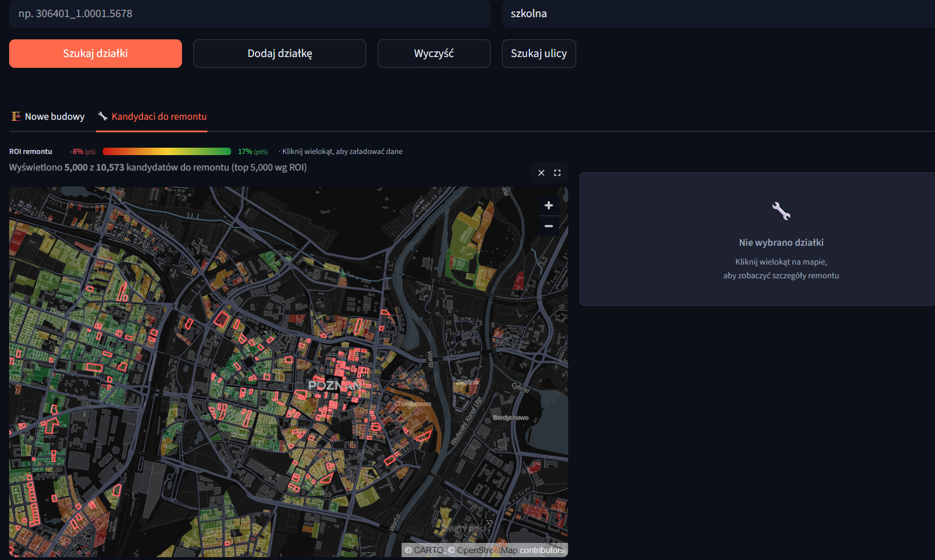Click the POZNAŃ label on the map
The height and width of the screenshot is (560, 935).
click(334, 386)
